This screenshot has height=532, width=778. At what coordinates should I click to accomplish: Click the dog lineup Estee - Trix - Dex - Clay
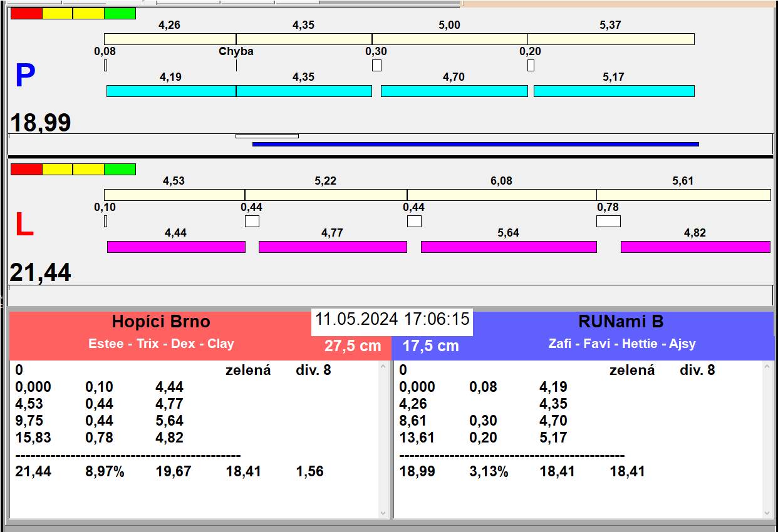[161, 344]
